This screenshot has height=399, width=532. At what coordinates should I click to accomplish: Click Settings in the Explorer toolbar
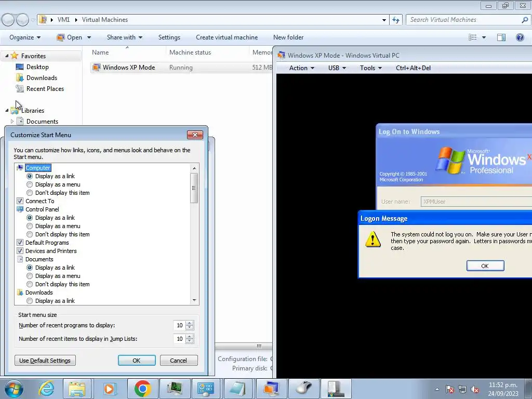coord(169,37)
